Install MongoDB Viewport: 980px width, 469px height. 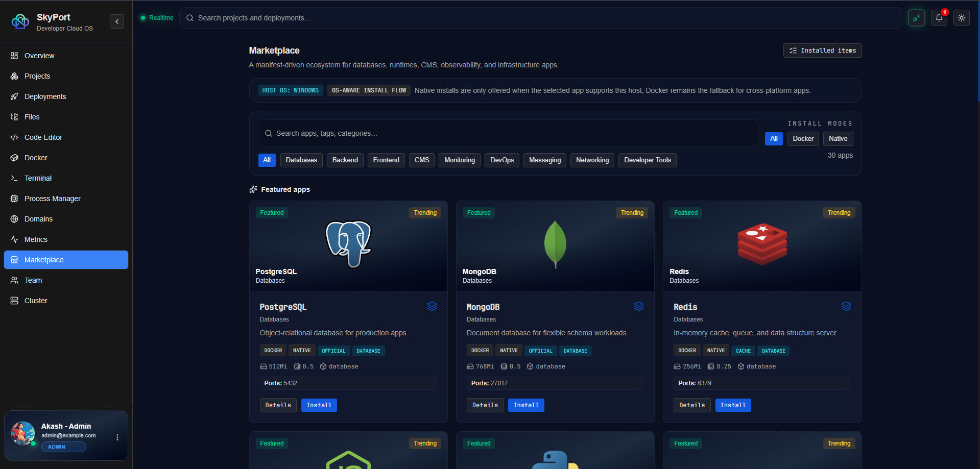pyautogui.click(x=526, y=405)
